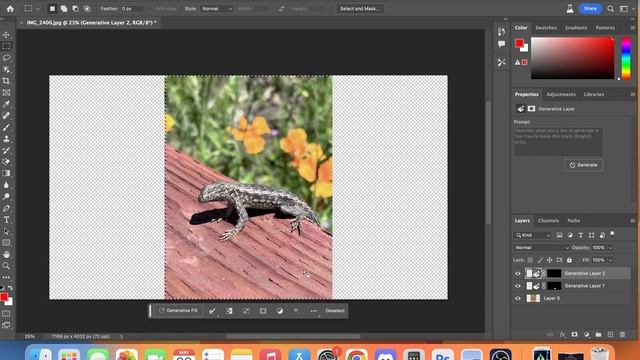Hide Generative Layer 2 with eye icon

(518, 273)
